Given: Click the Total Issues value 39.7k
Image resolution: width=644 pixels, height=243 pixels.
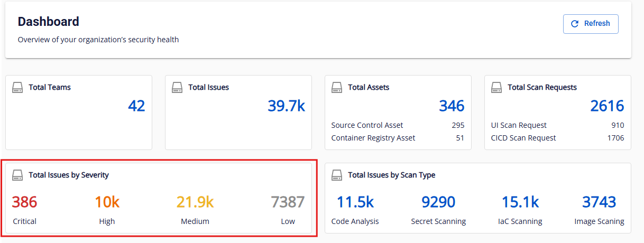Looking at the screenshot, I should [286, 106].
